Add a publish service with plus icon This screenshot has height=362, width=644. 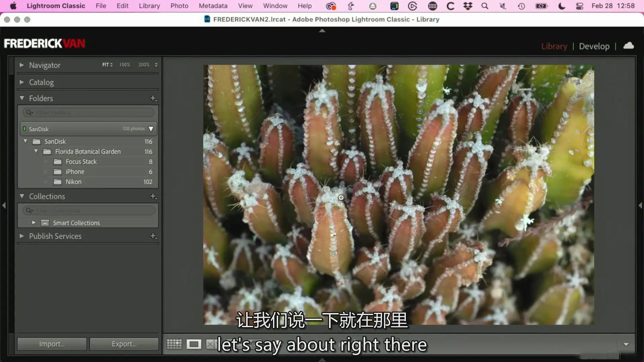(x=153, y=236)
